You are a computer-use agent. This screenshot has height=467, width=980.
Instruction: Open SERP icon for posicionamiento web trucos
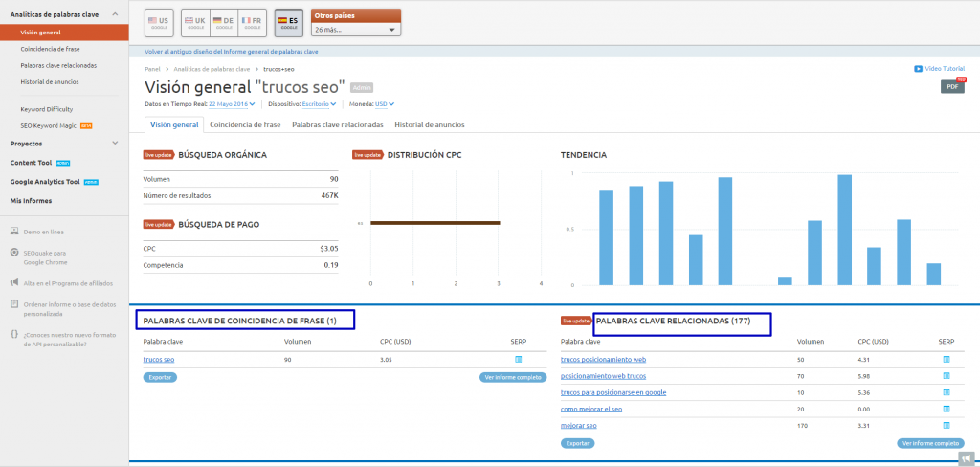click(x=947, y=376)
